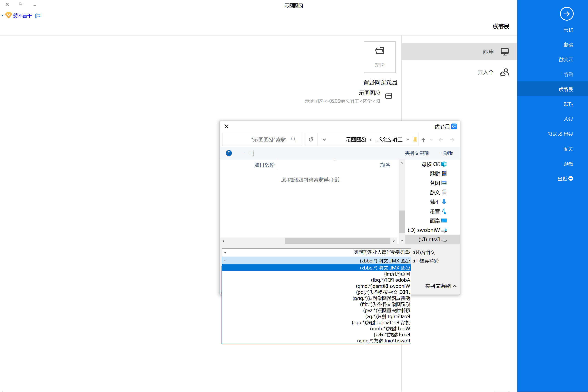Click the 文件名 filename input field
The height and width of the screenshot is (392, 588).
pos(316,252)
